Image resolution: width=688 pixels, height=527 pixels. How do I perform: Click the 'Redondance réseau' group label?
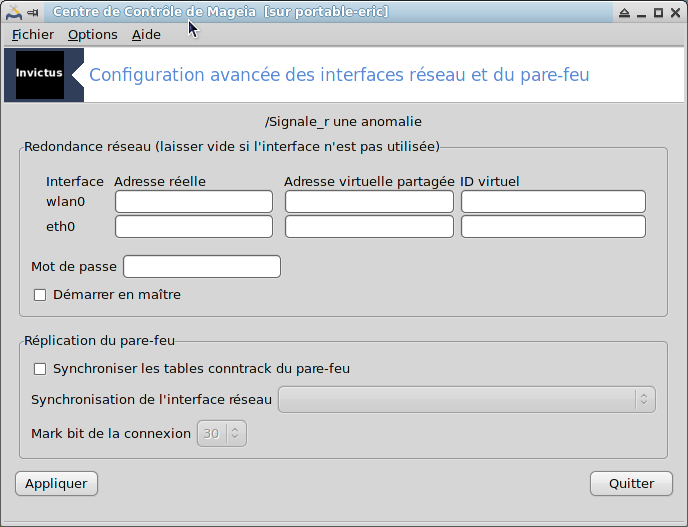[232, 146]
